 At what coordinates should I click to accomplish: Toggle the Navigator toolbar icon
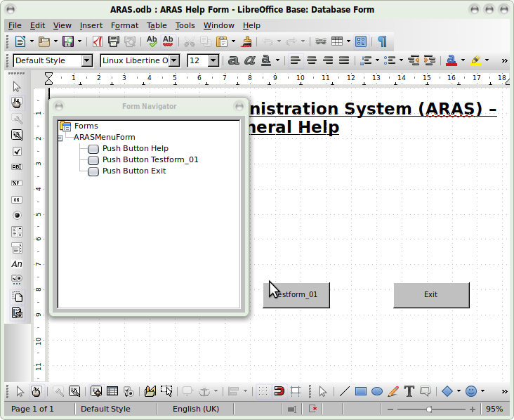(361, 41)
